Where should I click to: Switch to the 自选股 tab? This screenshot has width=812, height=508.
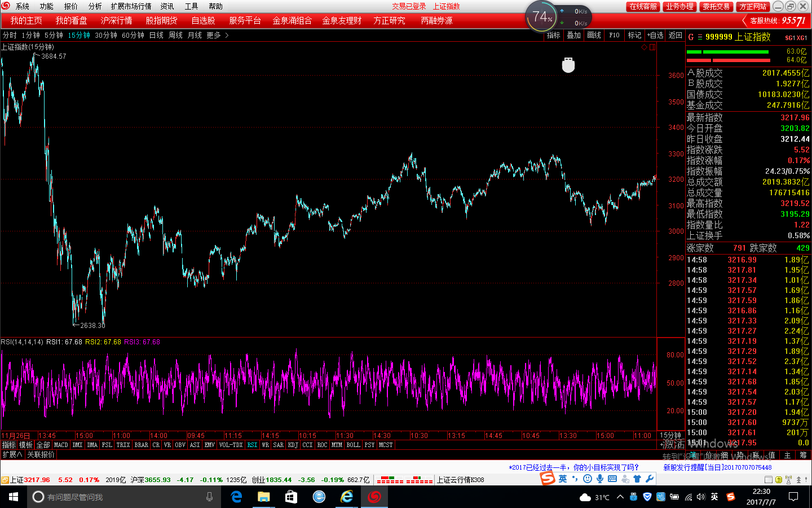[203, 20]
